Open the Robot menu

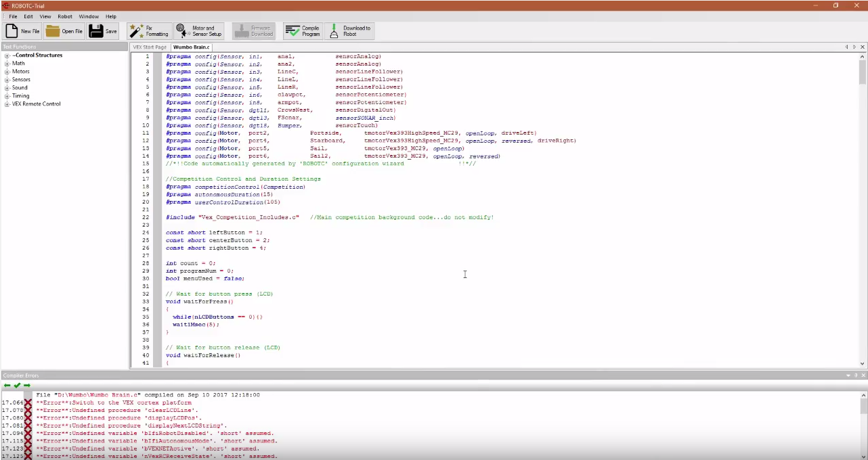tap(65, 16)
